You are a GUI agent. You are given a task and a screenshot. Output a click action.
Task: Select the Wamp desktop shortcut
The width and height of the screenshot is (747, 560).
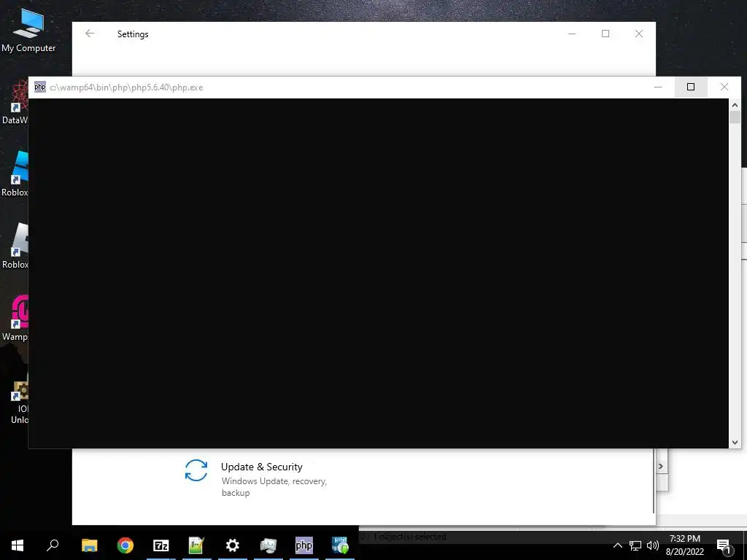click(15, 318)
